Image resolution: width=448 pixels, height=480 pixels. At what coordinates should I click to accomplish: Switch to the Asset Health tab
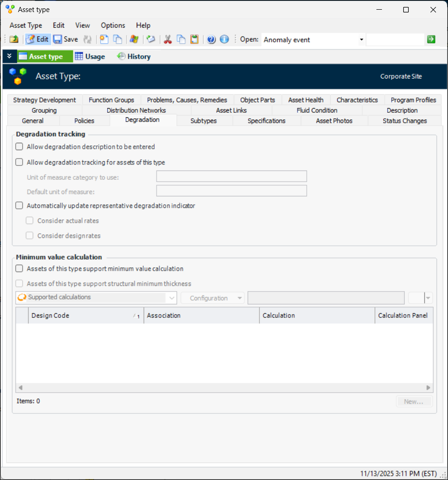[305, 100]
